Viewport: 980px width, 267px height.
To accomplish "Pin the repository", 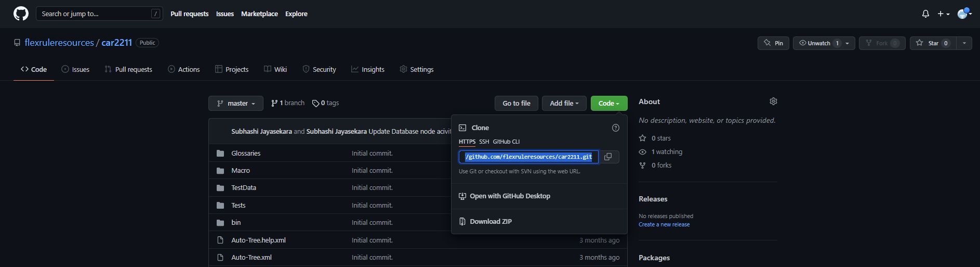I will pyautogui.click(x=773, y=43).
